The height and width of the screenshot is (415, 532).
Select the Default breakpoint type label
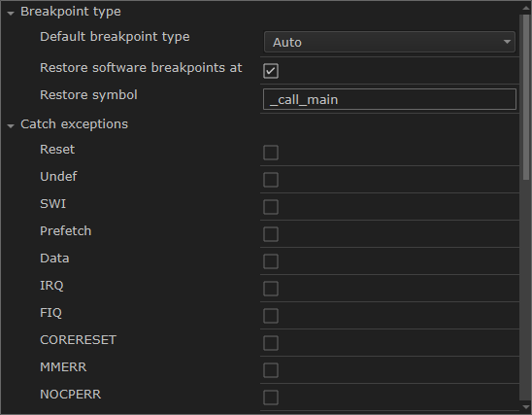115,37
